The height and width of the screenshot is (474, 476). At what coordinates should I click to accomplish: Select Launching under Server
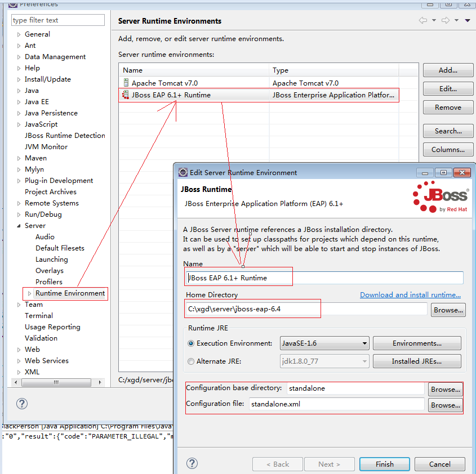[x=52, y=259]
